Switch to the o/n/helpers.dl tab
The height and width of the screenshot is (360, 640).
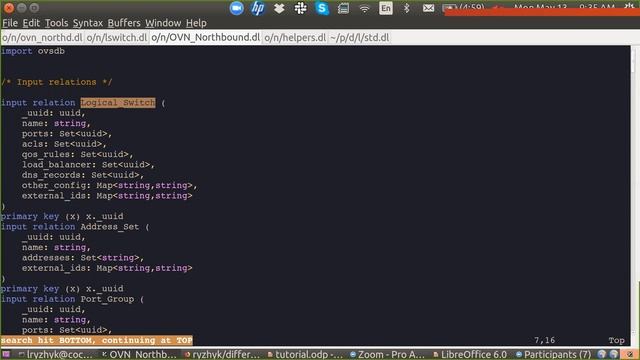pos(295,38)
